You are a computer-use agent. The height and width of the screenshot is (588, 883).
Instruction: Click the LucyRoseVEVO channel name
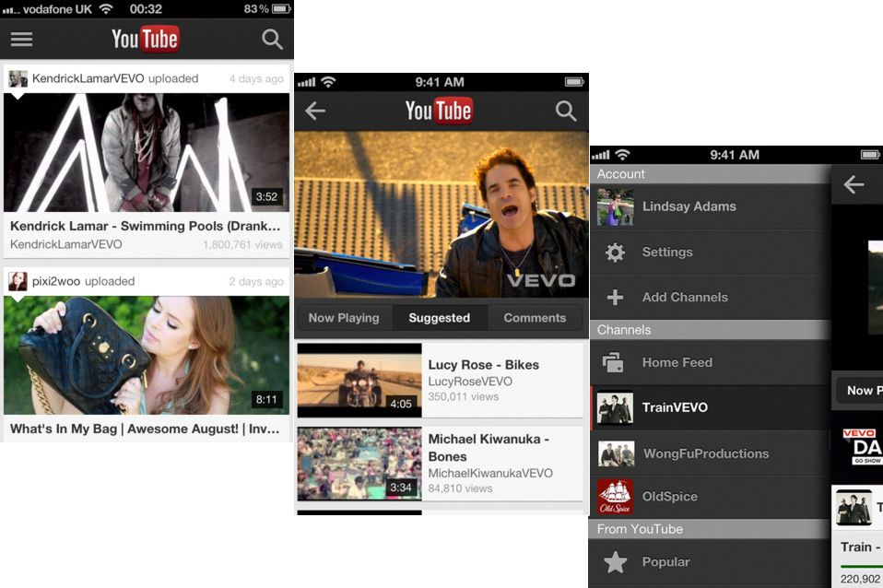click(470, 382)
